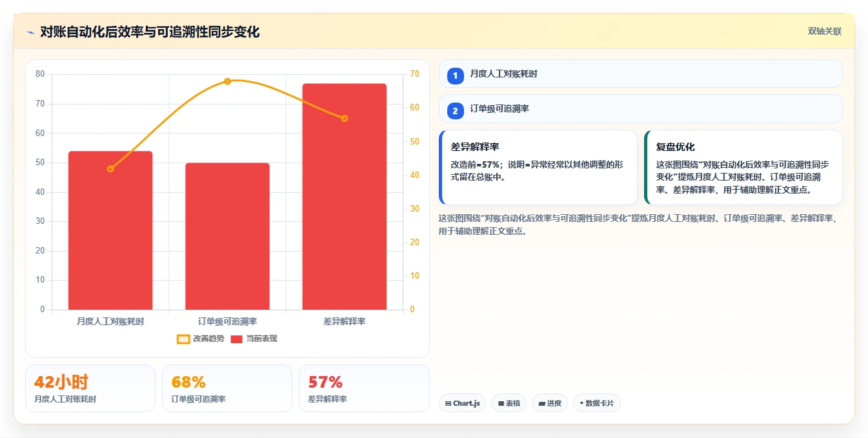The width and height of the screenshot is (868, 438).
Task: Click the 57% stat card
Action: click(x=364, y=388)
